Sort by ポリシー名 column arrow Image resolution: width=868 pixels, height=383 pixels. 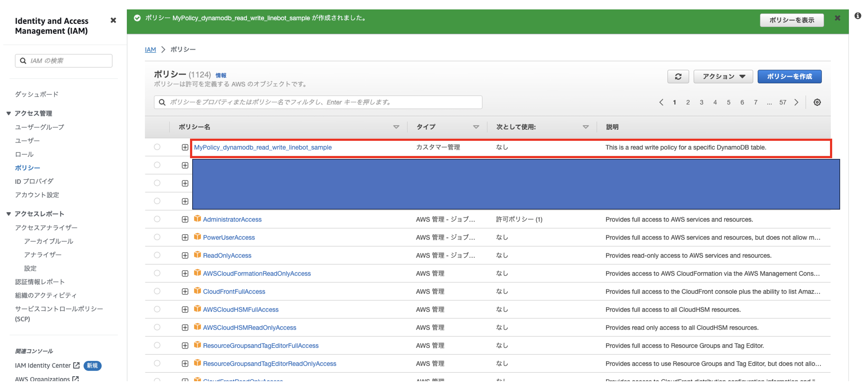(x=396, y=127)
